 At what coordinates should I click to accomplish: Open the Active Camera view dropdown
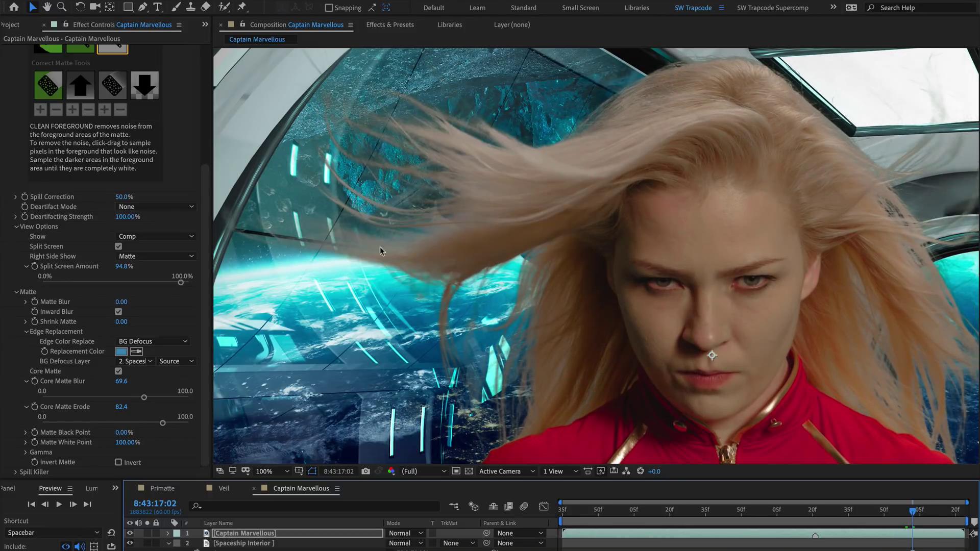click(507, 471)
